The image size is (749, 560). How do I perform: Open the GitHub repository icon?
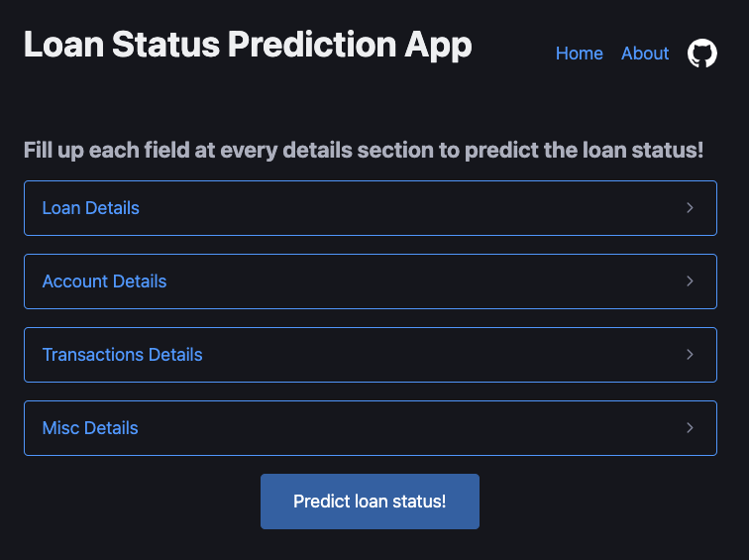tap(701, 54)
